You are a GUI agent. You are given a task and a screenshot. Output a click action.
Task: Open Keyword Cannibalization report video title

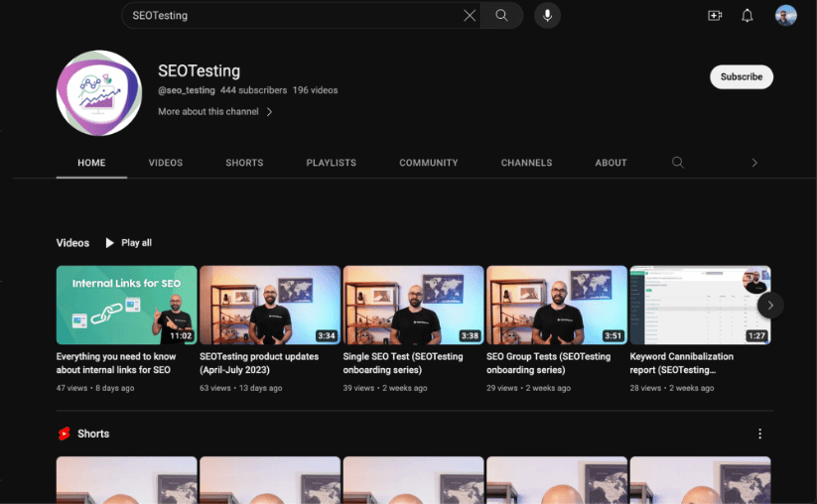681,363
